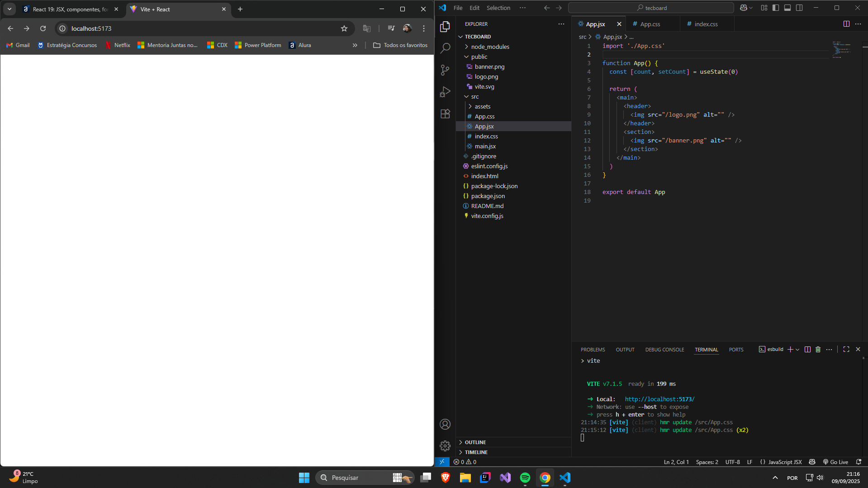Image resolution: width=868 pixels, height=488 pixels.
Task: Switch to the PORTS panel tab
Action: pos(736,350)
